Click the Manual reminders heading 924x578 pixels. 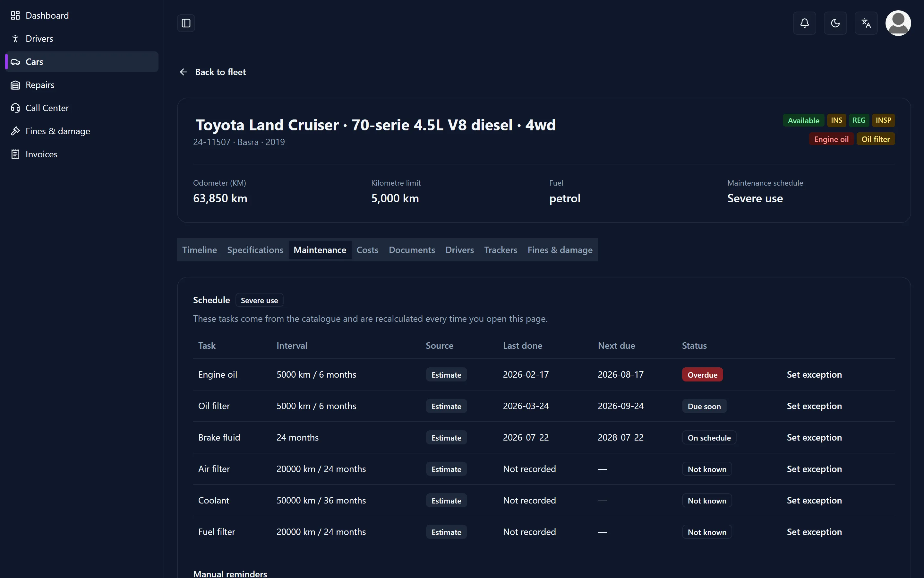tap(230, 574)
